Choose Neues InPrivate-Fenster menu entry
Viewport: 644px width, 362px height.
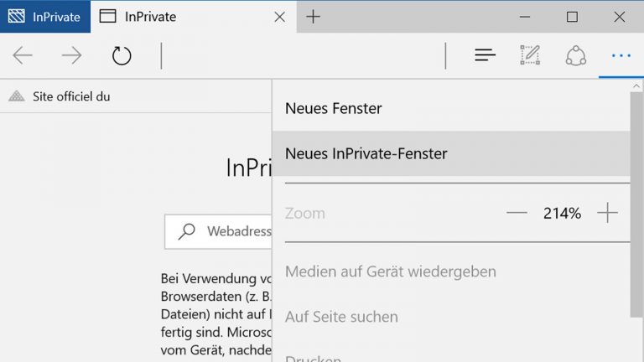366,153
